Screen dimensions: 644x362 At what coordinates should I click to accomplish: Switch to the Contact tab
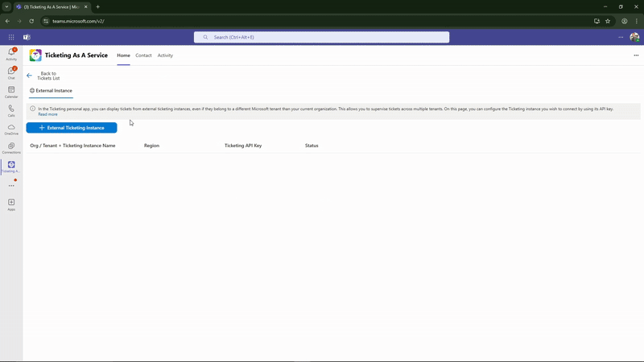coord(143,56)
